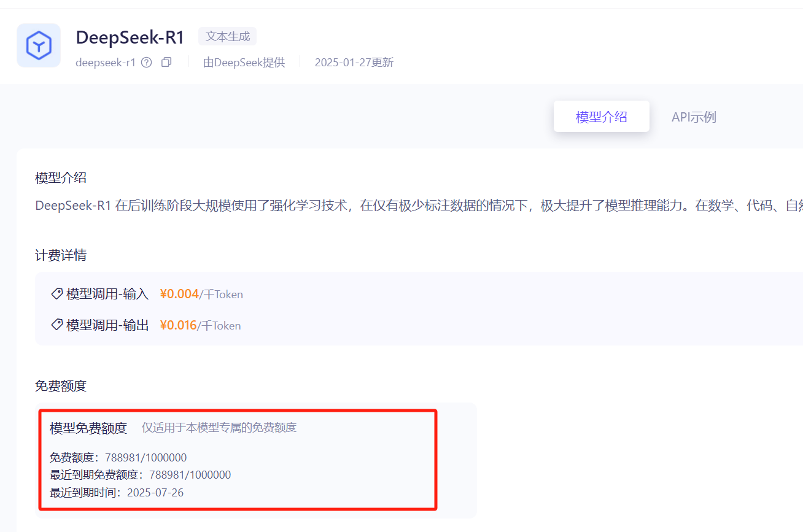Click the 由DeepSeek提供 provider text

[x=244, y=63]
